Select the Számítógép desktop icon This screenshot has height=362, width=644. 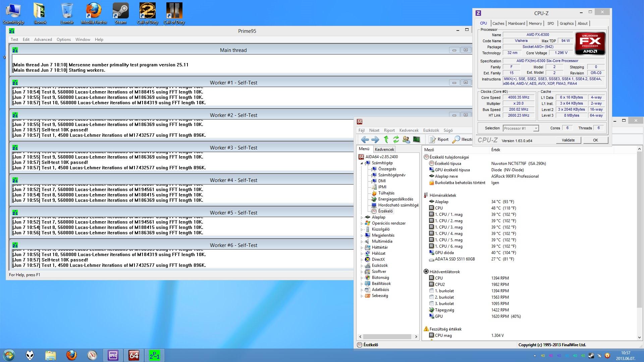point(13,13)
